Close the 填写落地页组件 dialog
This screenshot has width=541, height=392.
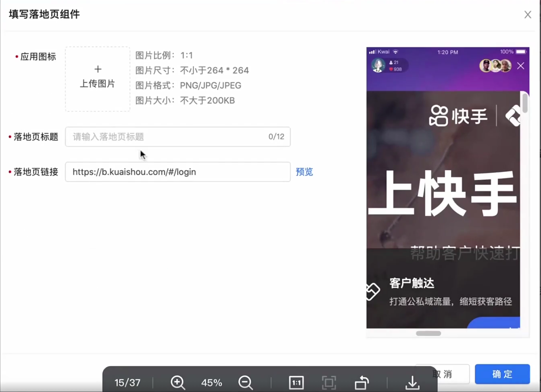528,15
